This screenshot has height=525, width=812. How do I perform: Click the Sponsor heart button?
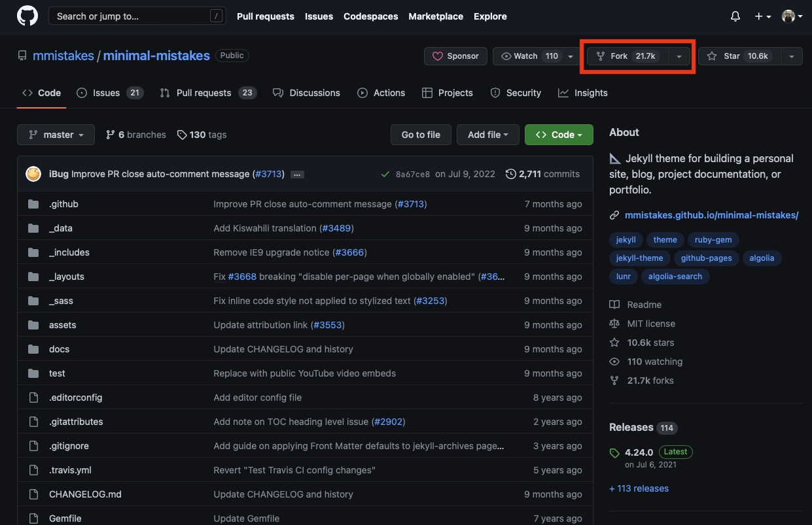(455, 56)
